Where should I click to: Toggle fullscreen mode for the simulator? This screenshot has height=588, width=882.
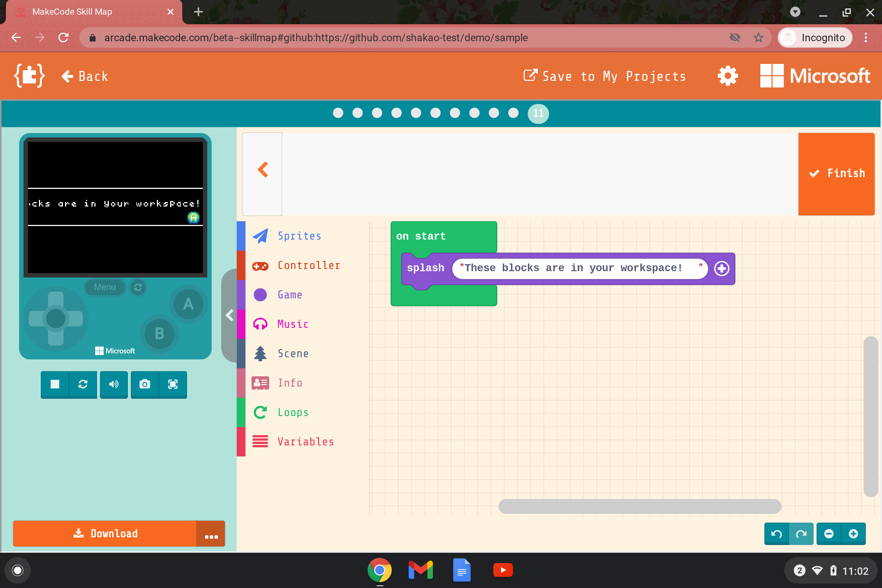pyautogui.click(x=173, y=384)
